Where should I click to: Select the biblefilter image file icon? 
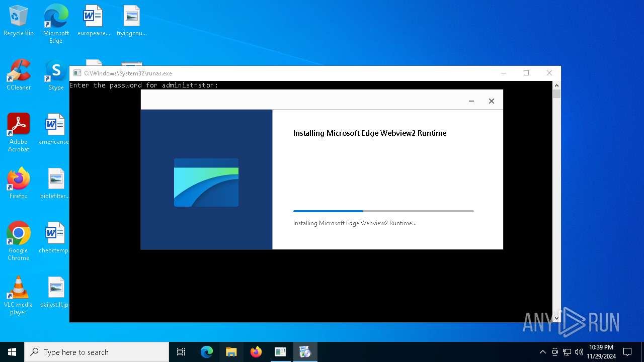pyautogui.click(x=54, y=184)
